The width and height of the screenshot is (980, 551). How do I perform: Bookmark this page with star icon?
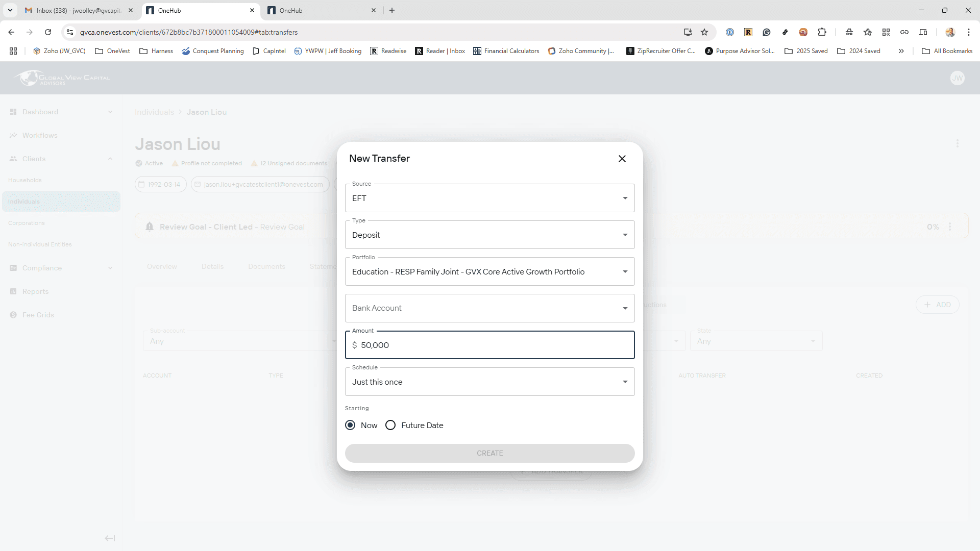click(x=704, y=32)
